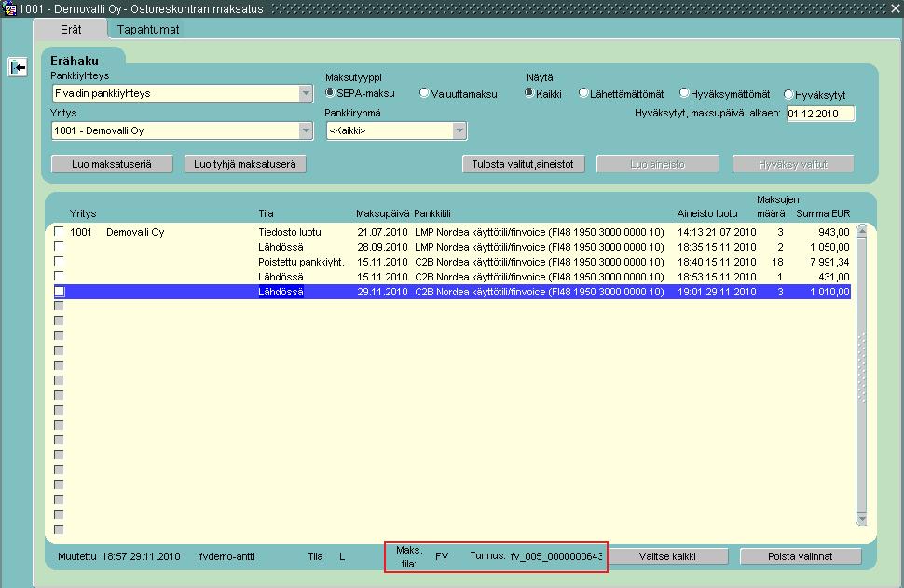
Task: Tick checkbox for 28.09.2010 Lähdössä row
Action: coord(59,247)
